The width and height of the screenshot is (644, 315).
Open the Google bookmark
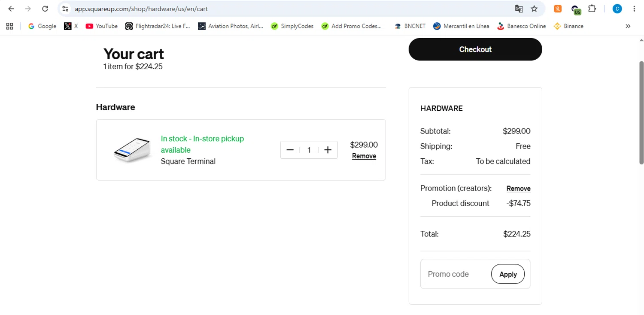[x=42, y=26]
